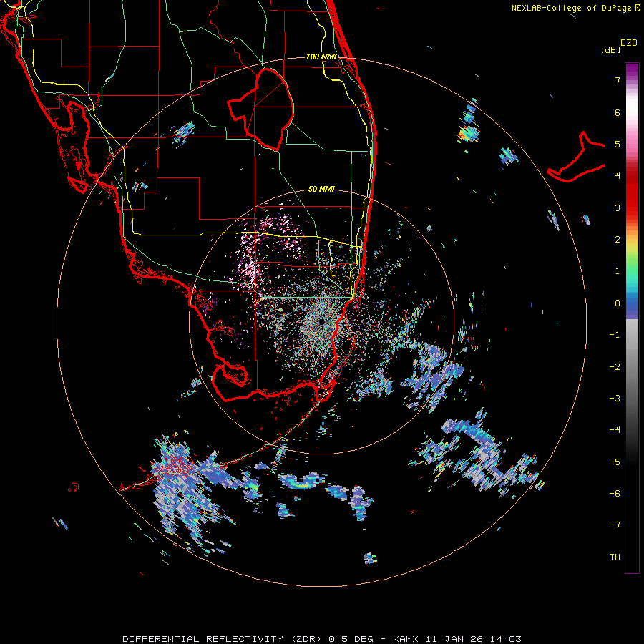This screenshot has height=644, width=644.
Task: Click the "7" value on color scale
Action: point(618,80)
